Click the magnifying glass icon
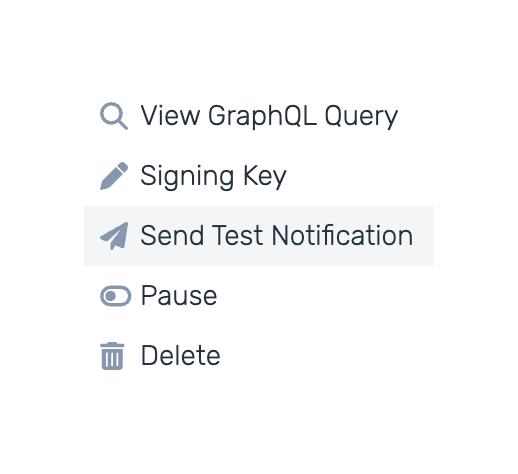This screenshot has height=474, width=518. click(x=114, y=116)
